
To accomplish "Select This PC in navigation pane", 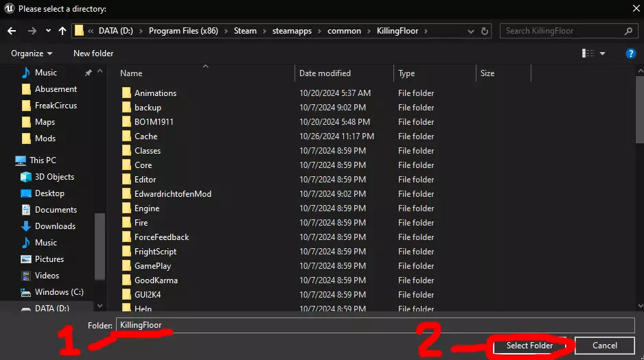I will (x=43, y=160).
